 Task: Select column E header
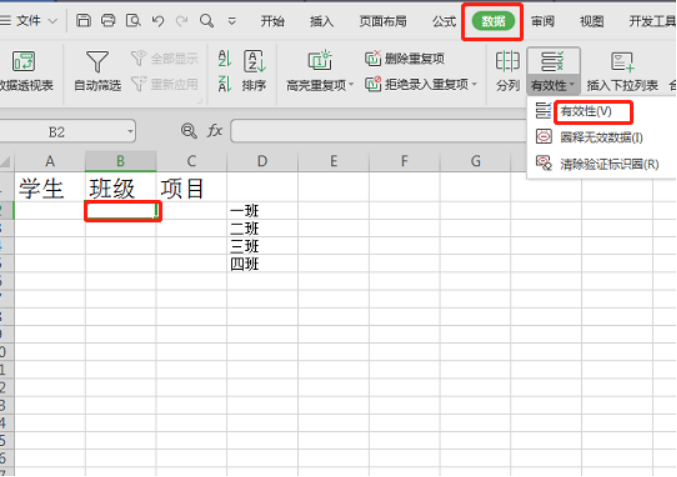tap(333, 161)
